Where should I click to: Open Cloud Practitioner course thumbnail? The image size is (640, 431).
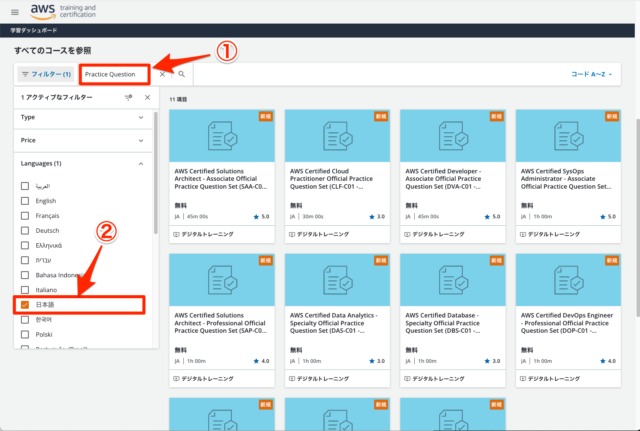point(338,136)
